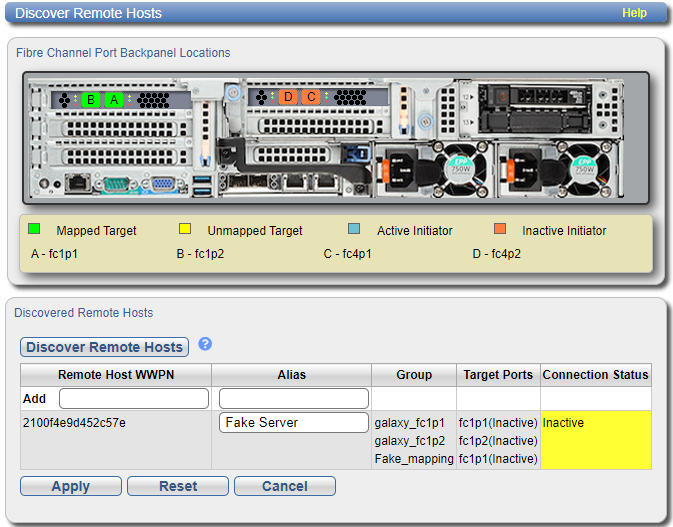Click the Fake Server alias text field
This screenshot has height=527, width=673.
[293, 423]
